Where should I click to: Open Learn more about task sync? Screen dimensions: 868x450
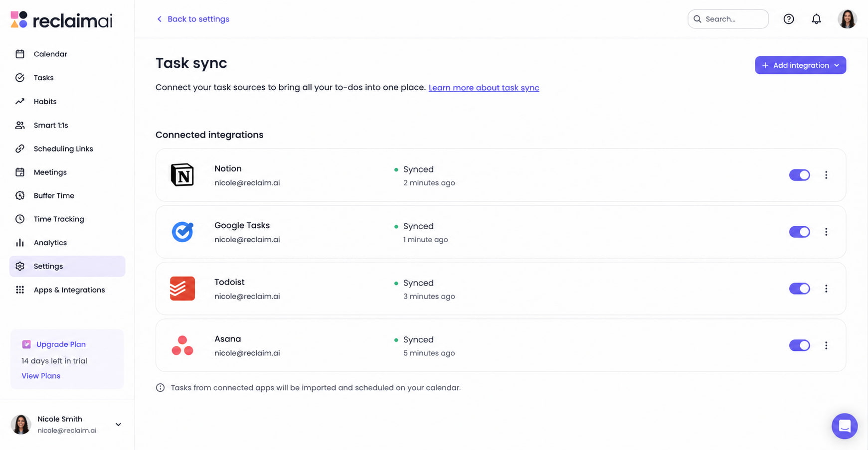[484, 88]
